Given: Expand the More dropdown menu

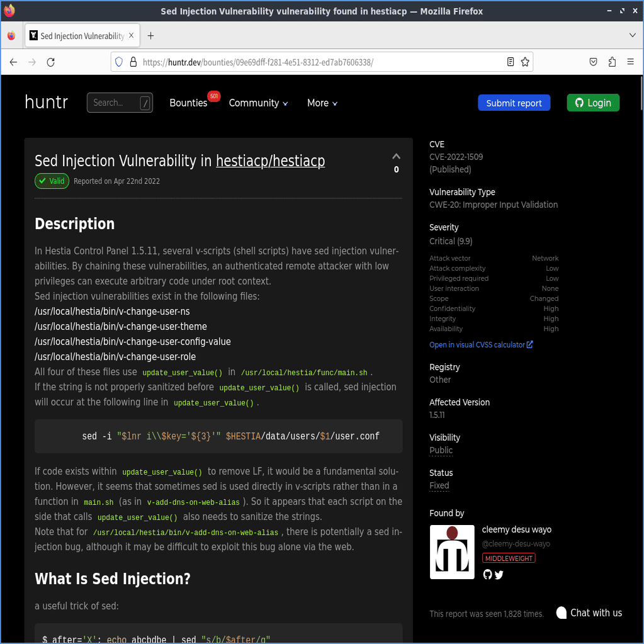Looking at the screenshot, I should coord(322,103).
